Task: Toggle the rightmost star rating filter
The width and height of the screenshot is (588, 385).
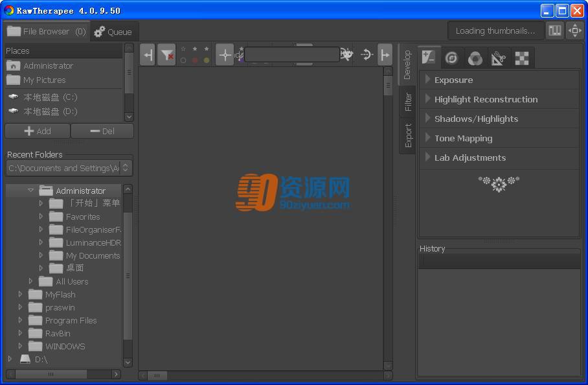Action: tap(206, 49)
